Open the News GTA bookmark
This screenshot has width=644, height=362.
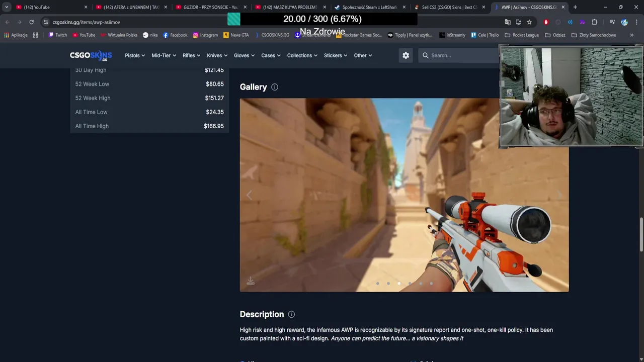pos(236,35)
